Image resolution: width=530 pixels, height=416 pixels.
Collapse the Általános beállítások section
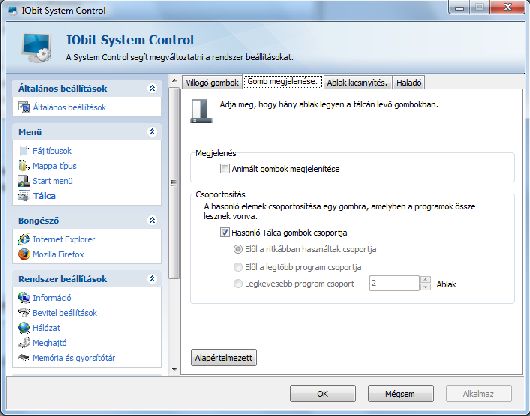coord(152,88)
